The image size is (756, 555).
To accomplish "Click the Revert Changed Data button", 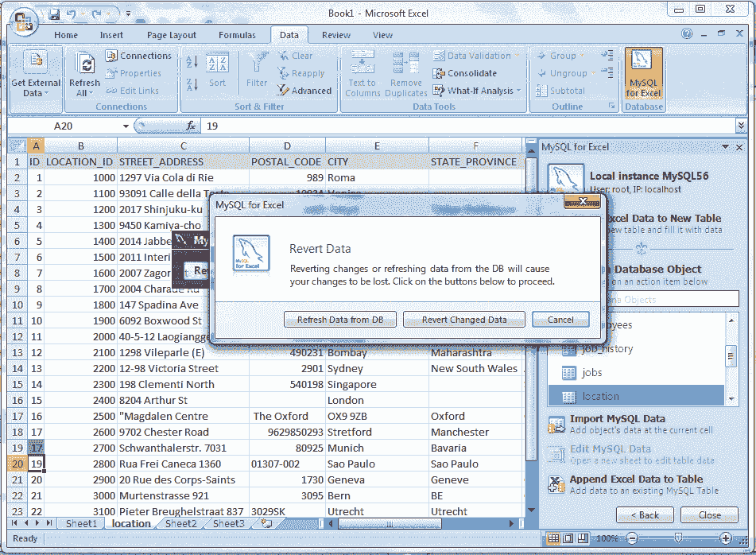I will [x=463, y=319].
